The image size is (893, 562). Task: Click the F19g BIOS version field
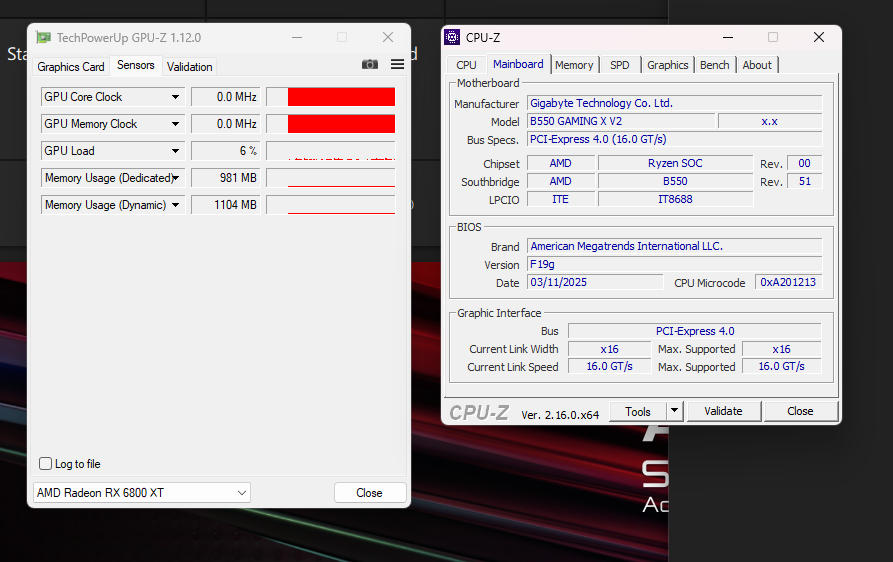(x=674, y=264)
